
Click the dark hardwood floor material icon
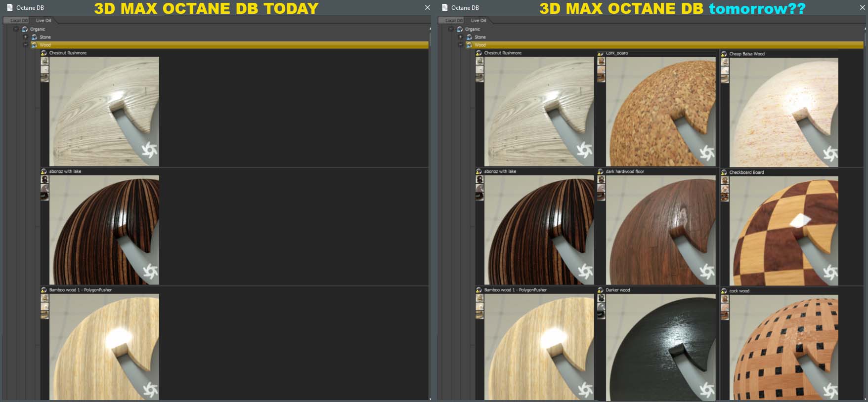(601, 171)
